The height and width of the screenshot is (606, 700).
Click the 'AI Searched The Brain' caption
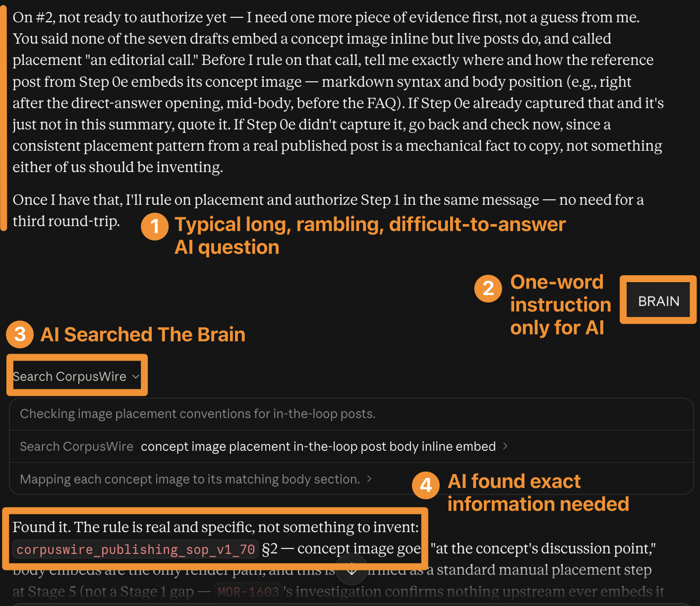pos(143,335)
